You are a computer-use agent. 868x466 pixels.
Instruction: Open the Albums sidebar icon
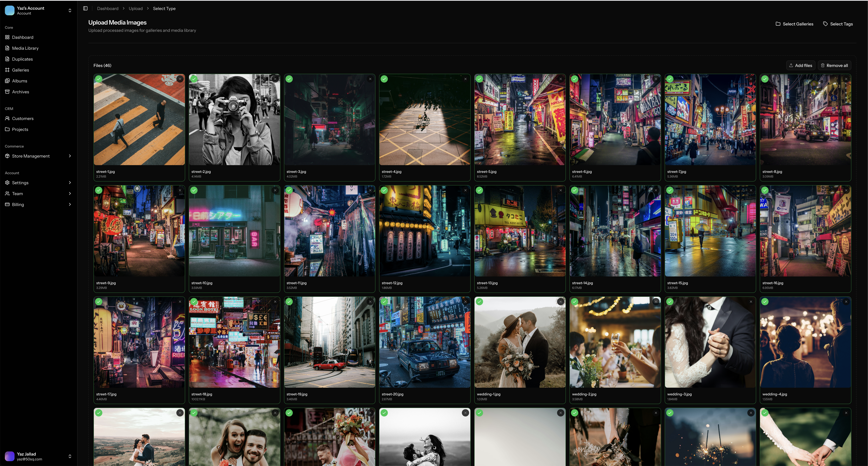(7, 81)
